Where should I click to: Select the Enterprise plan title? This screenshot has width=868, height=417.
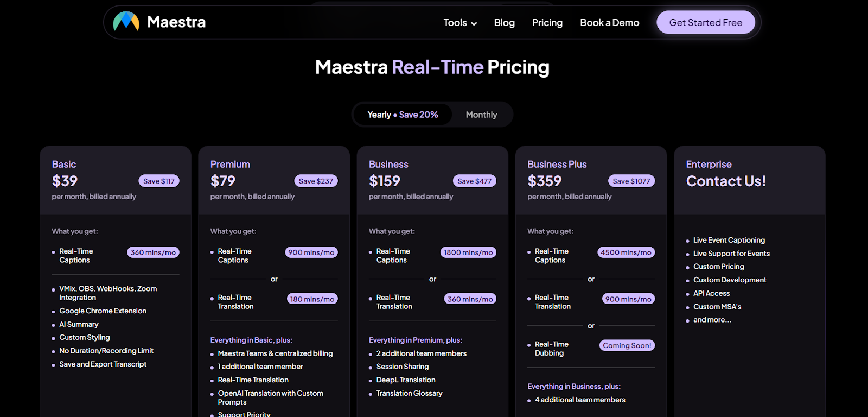pos(709,164)
